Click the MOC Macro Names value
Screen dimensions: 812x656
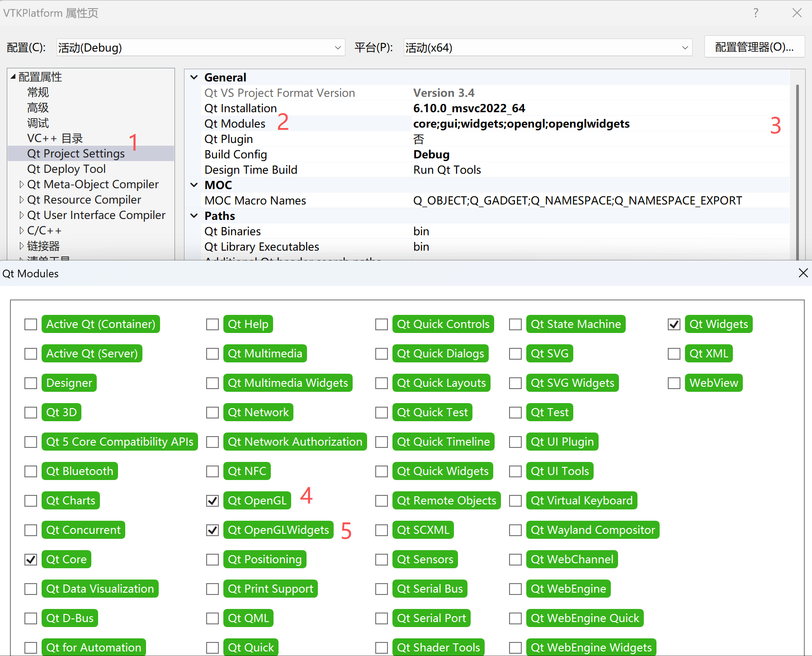[577, 200]
